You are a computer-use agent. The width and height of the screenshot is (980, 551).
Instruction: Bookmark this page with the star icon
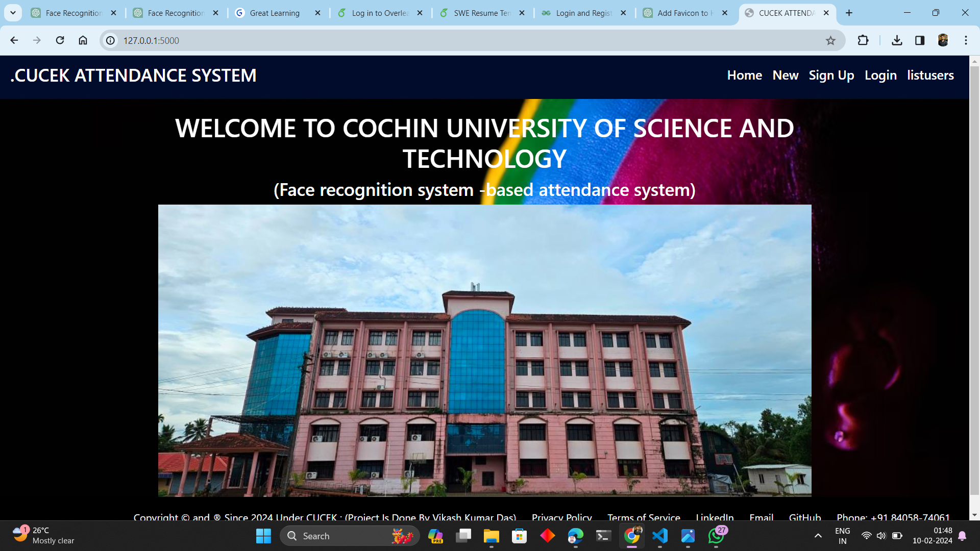830,40
